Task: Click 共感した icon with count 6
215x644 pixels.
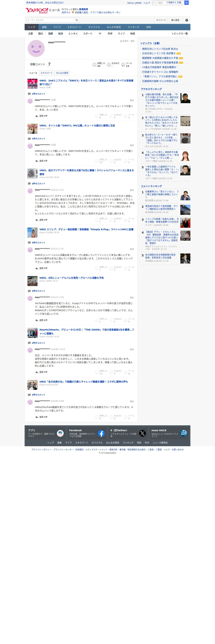Action: [x=97, y=417]
